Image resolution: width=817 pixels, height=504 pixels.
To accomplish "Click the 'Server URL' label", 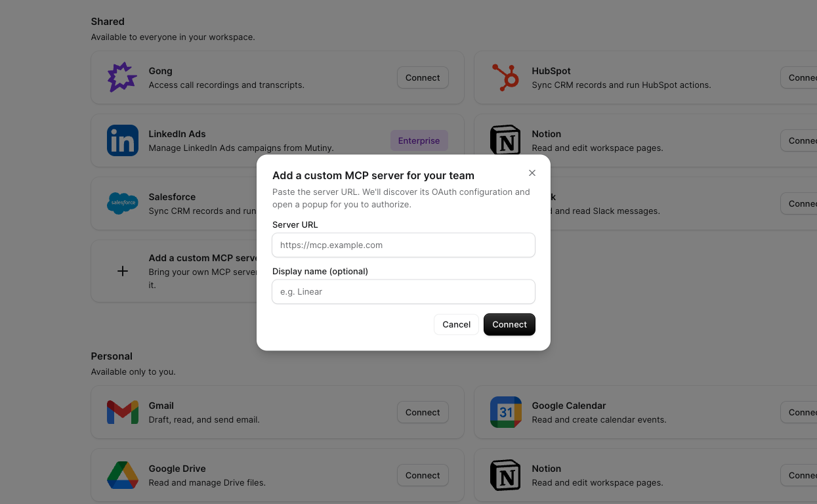I will [x=295, y=224].
